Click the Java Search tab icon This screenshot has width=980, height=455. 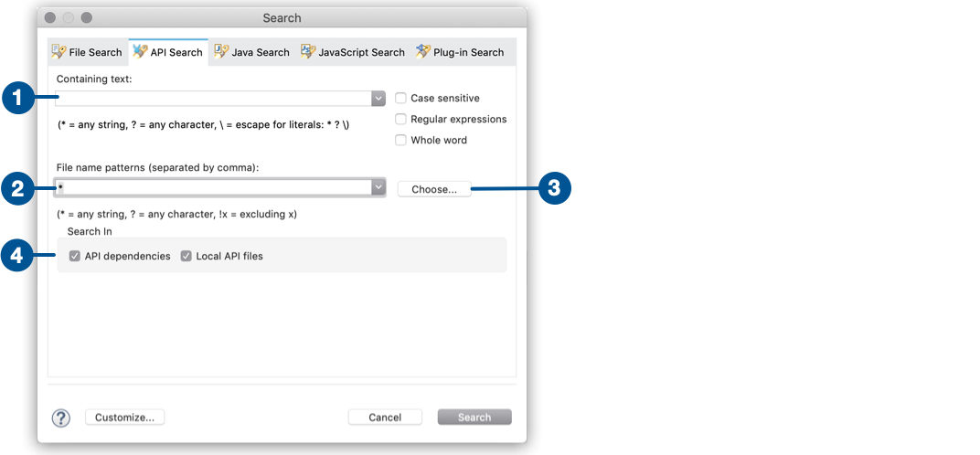(x=220, y=52)
